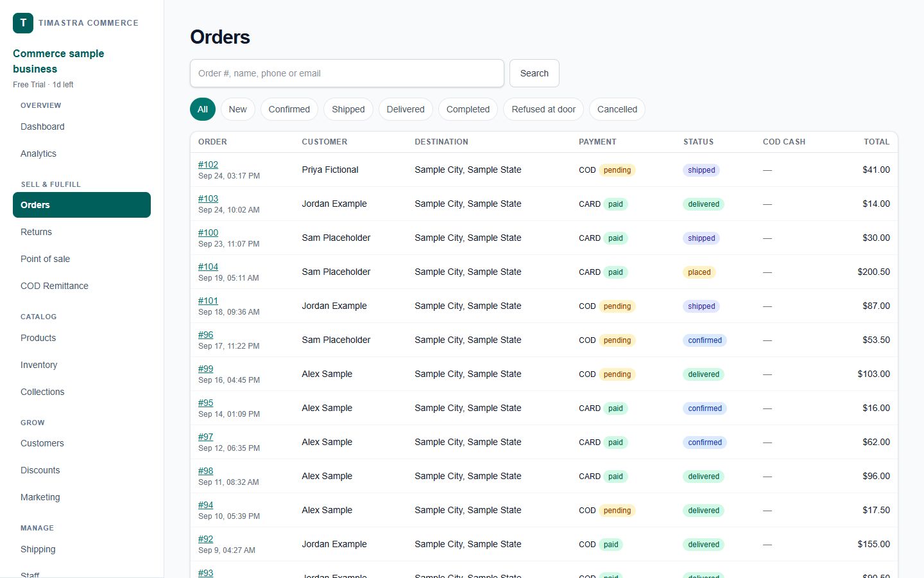Show Shipped orders only
This screenshot has width=924, height=578.
click(348, 109)
